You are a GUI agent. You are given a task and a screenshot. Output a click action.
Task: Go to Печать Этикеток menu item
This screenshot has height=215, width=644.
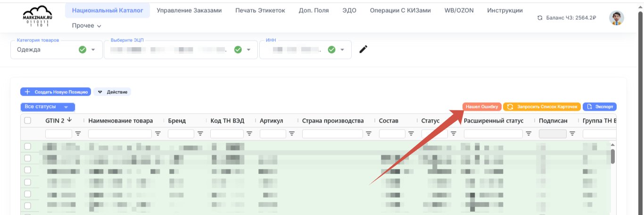click(260, 10)
